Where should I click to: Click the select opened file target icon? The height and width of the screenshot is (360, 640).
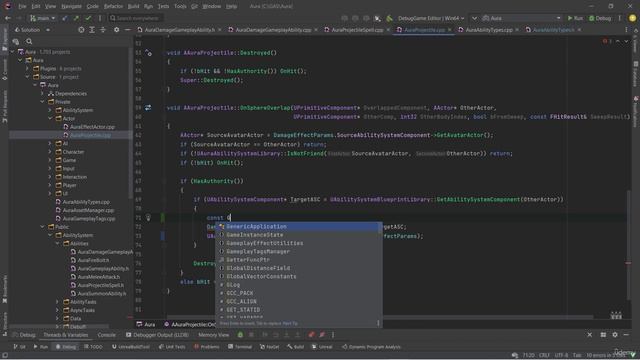click(x=81, y=30)
